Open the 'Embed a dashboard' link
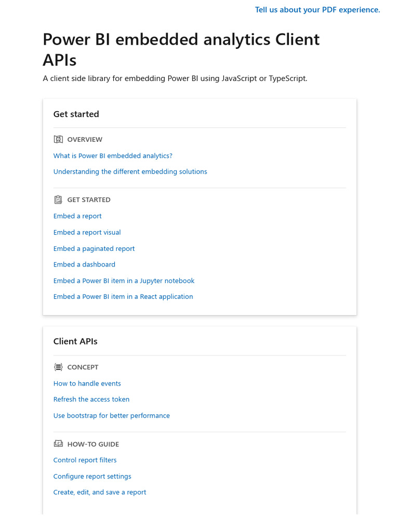 coord(84,264)
